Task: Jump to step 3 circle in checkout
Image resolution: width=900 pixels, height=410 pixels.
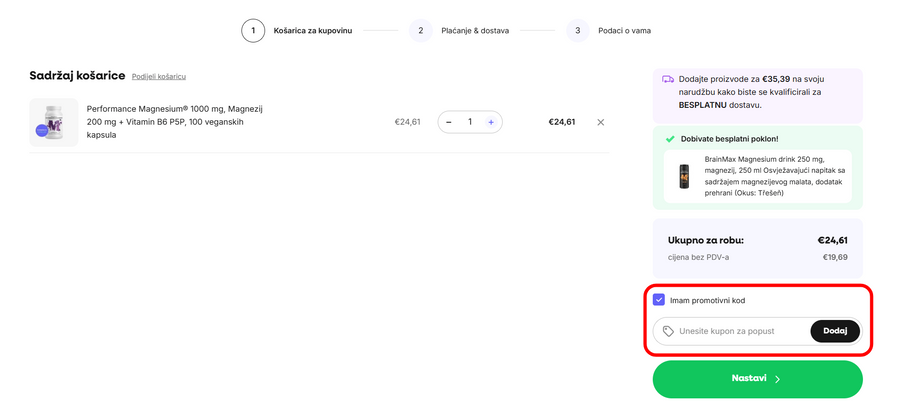Action: click(577, 31)
